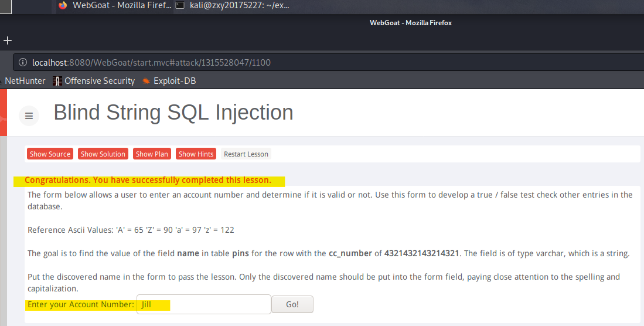Switch to the kali terminal taskbar window
Screen dimensions: 644x326
[x=233, y=6]
